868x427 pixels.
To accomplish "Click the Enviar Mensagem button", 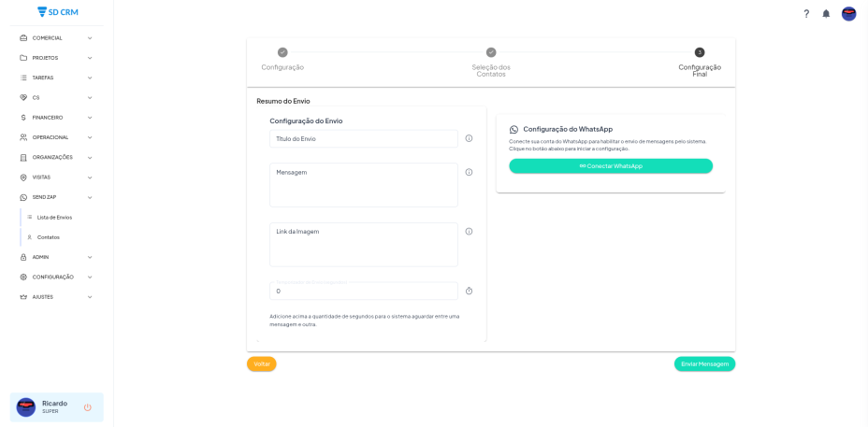I will (704, 364).
